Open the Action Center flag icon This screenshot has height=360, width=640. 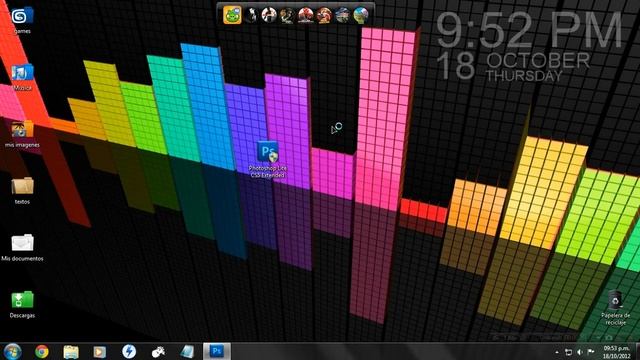point(591,351)
